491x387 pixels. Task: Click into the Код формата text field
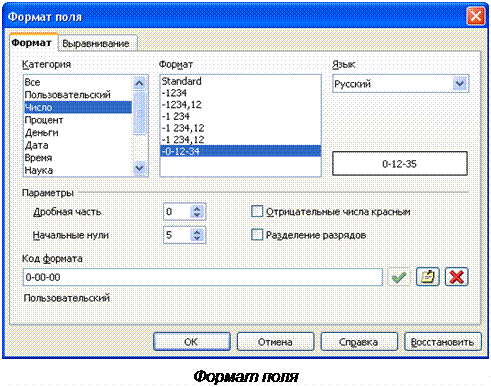click(x=203, y=277)
